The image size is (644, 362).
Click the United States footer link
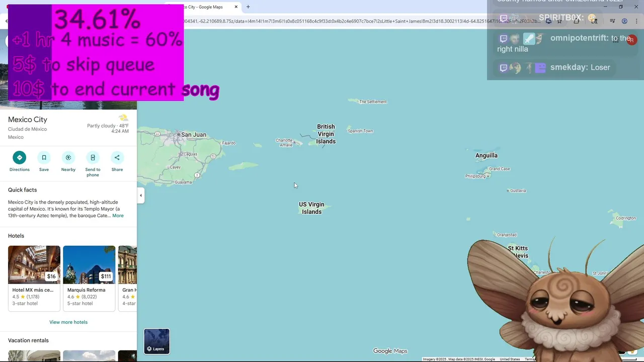pyautogui.click(x=510, y=359)
